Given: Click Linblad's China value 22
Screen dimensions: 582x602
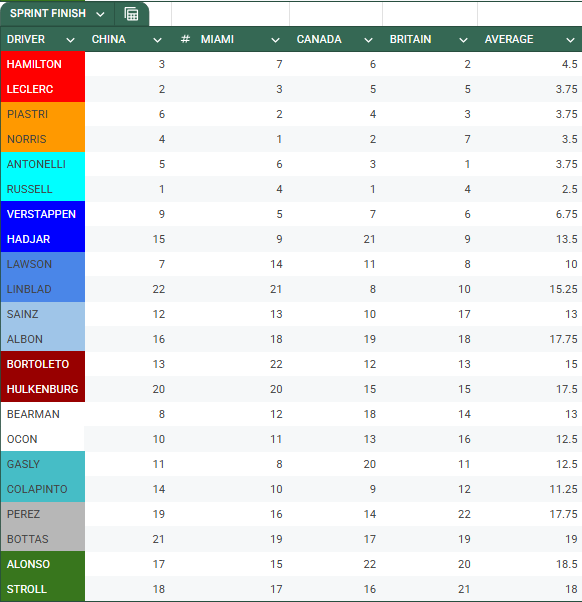Looking at the screenshot, I should point(159,289).
